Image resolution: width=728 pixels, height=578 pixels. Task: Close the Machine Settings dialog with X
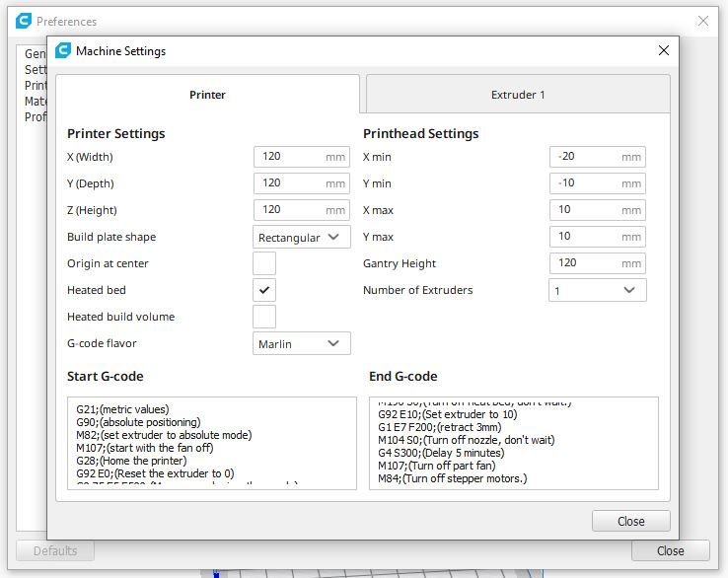[664, 50]
